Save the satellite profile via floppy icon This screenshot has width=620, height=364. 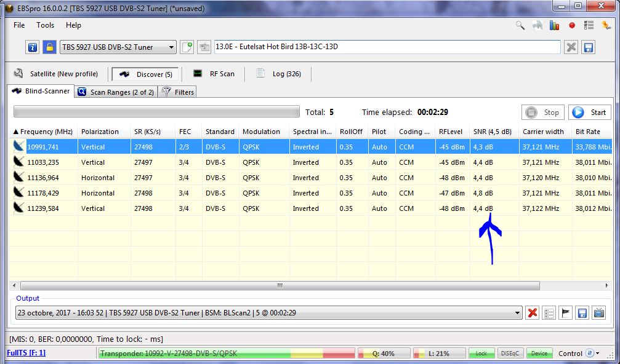coord(588,47)
